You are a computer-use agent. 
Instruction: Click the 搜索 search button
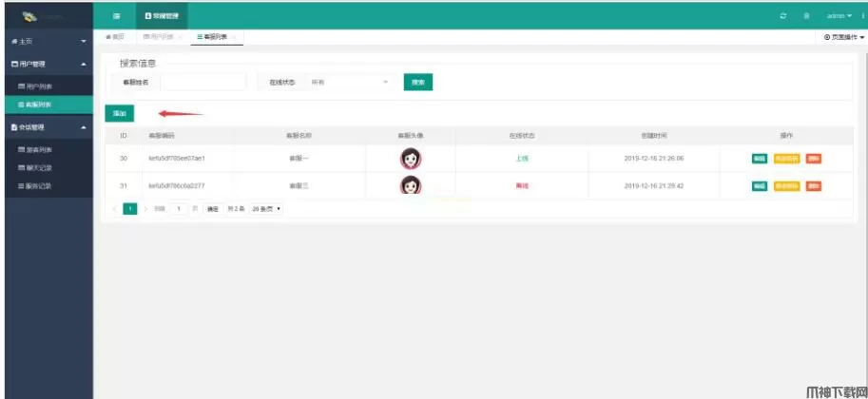(x=418, y=82)
